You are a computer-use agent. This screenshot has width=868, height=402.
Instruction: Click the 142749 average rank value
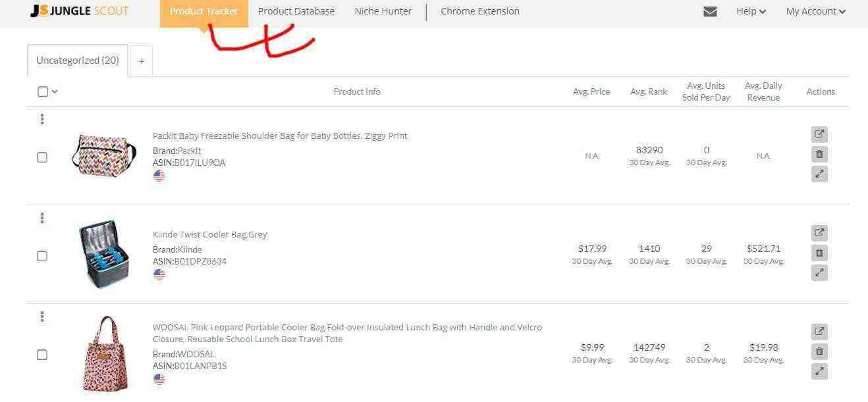649,347
